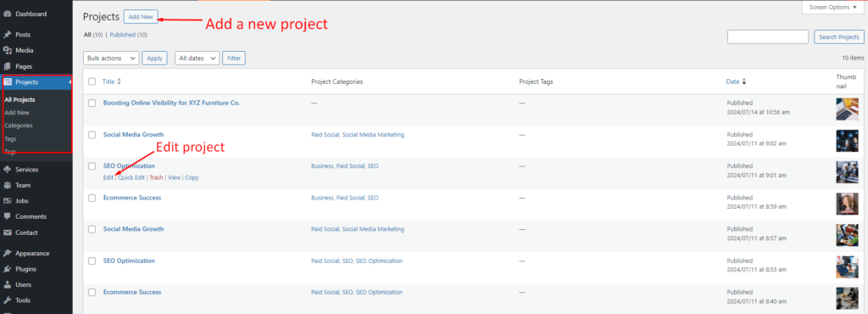Select checkbox for Social Media Growth 9:02 am
The width and height of the screenshot is (868, 314).
pyautogui.click(x=92, y=135)
